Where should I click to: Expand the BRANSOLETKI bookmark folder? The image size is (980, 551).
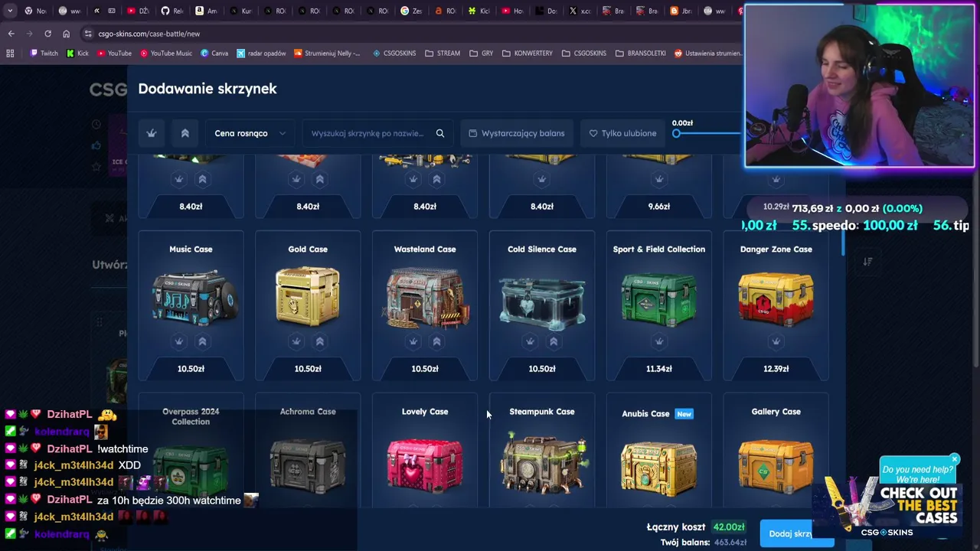coord(641,54)
